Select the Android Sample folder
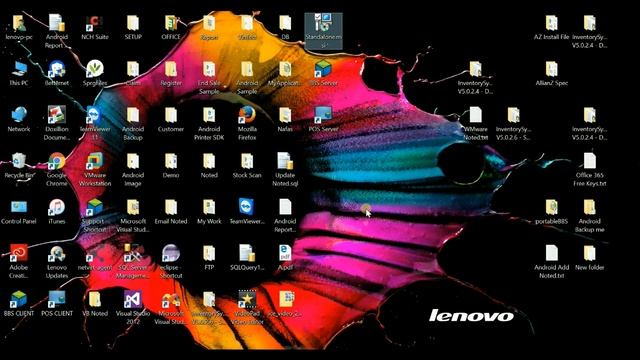This screenshot has width=640, height=360. 247,69
